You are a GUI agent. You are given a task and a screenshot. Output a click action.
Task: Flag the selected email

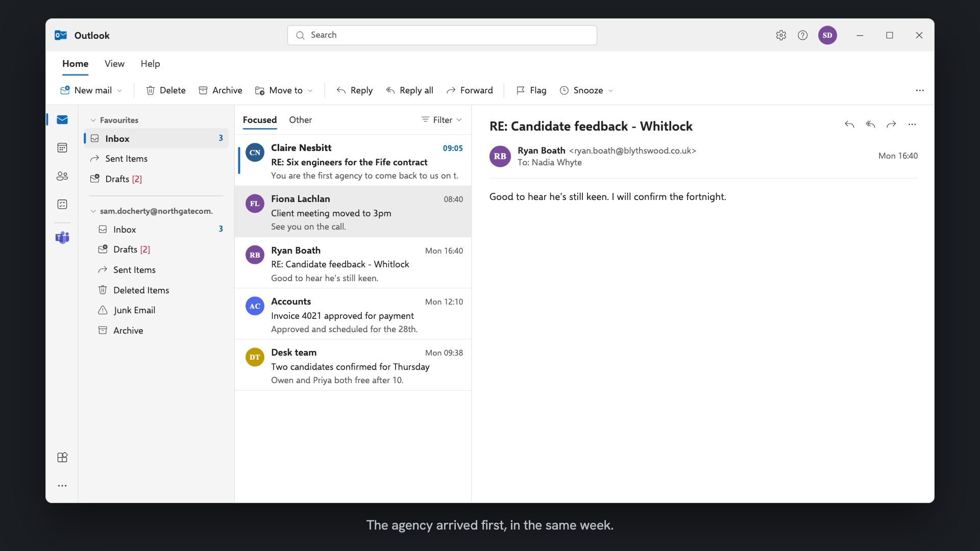(531, 90)
